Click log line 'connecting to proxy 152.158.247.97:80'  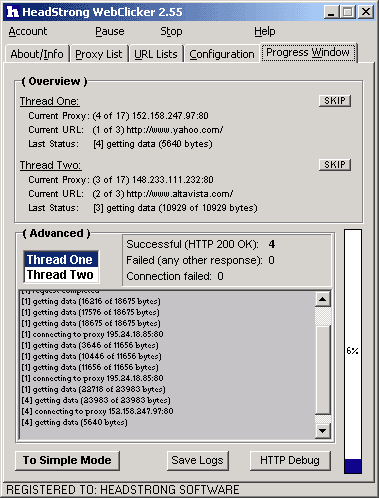pos(97,411)
